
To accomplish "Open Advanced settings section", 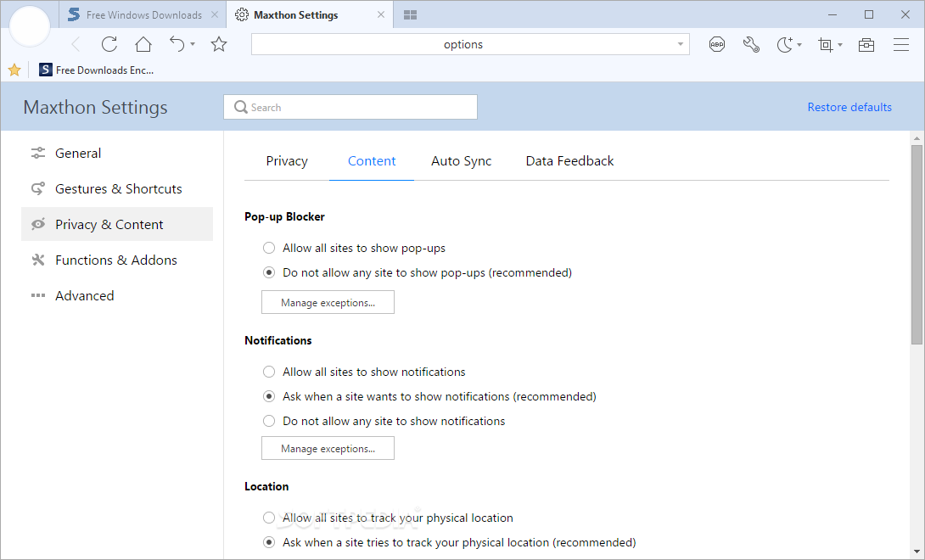I will tap(117, 295).
